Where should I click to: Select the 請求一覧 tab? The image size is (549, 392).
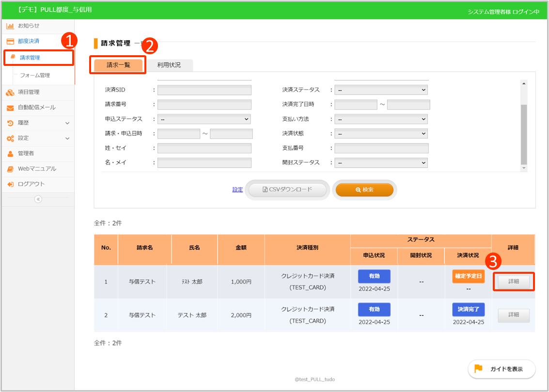pyautogui.click(x=118, y=65)
